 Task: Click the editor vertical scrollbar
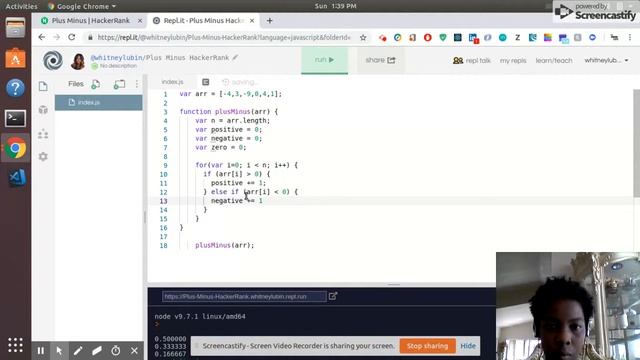636,143
